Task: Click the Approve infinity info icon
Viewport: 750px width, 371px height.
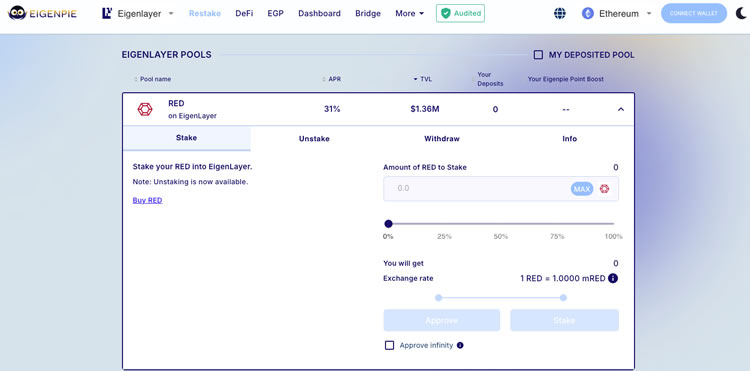Action: coord(460,345)
